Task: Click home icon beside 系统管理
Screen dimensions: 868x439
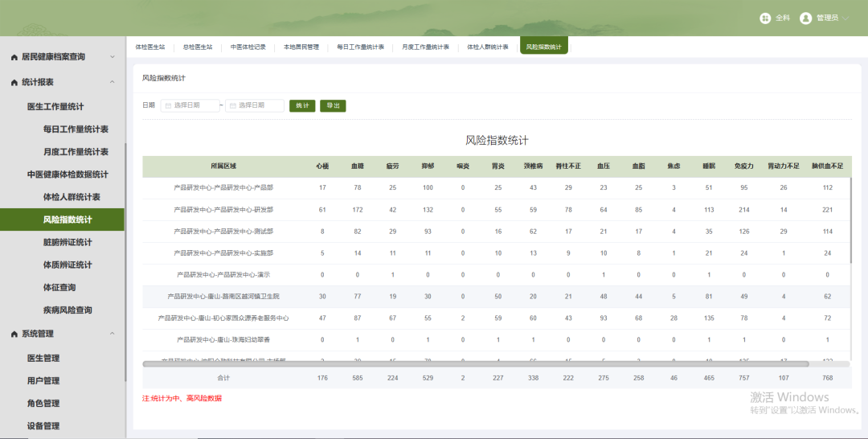Action: [14, 334]
